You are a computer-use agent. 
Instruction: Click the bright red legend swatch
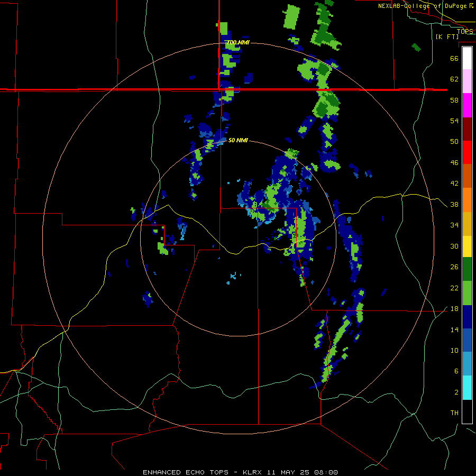[467, 152]
